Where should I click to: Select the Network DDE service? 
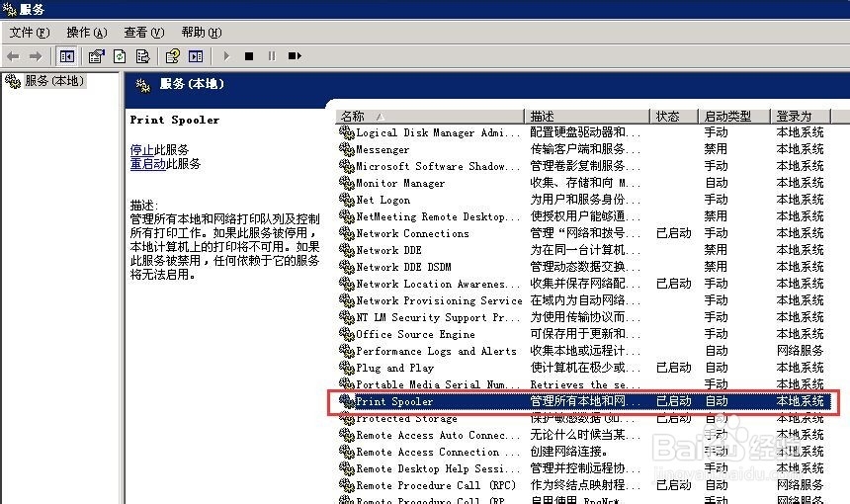(x=388, y=250)
